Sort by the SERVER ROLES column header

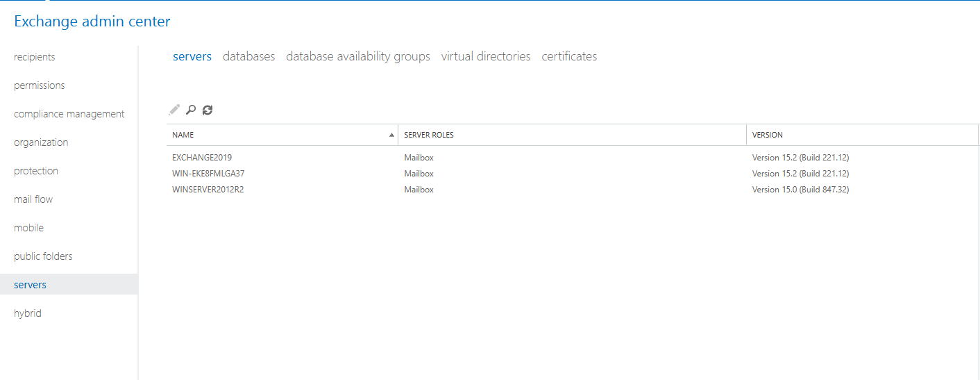tap(572, 135)
